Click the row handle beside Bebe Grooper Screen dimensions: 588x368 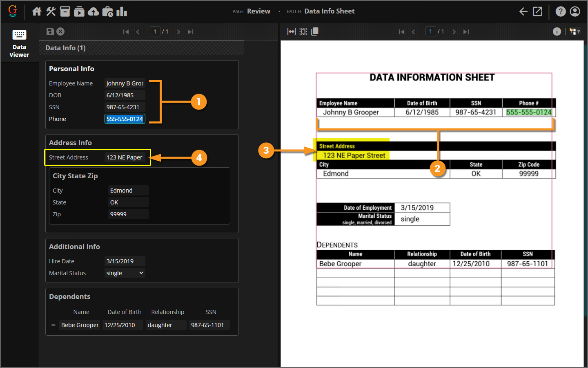(x=53, y=325)
